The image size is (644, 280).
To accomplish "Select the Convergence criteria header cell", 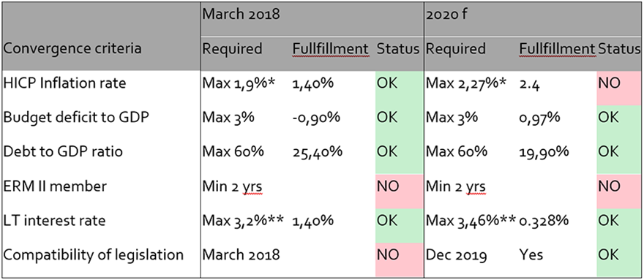I will pos(72,48).
